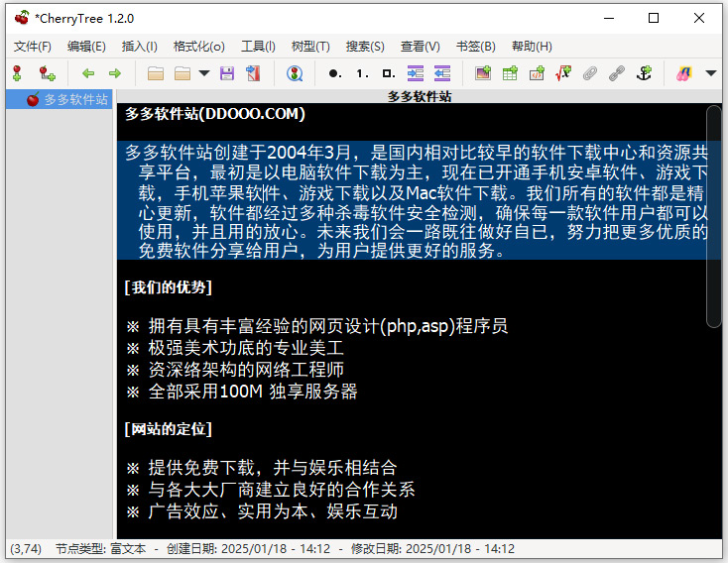Click the line mentioning 网页设计(php,asp)程序员
Image resolution: width=728 pixels, height=563 pixels.
click(317, 326)
